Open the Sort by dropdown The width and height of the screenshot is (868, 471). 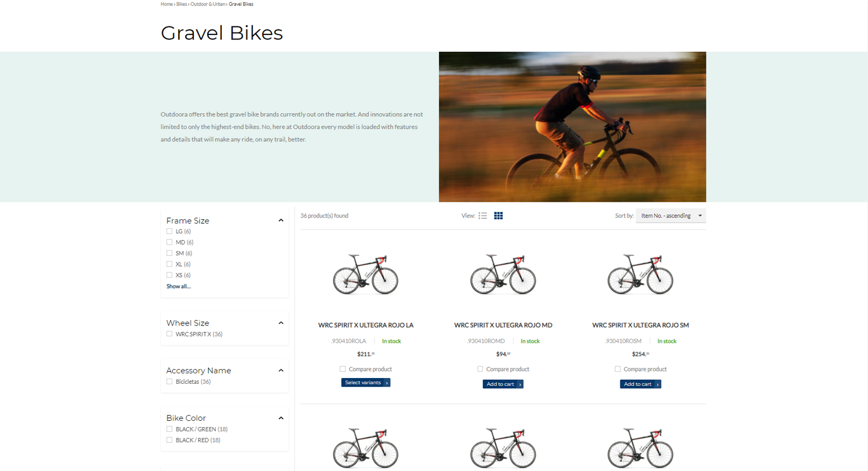click(x=670, y=216)
